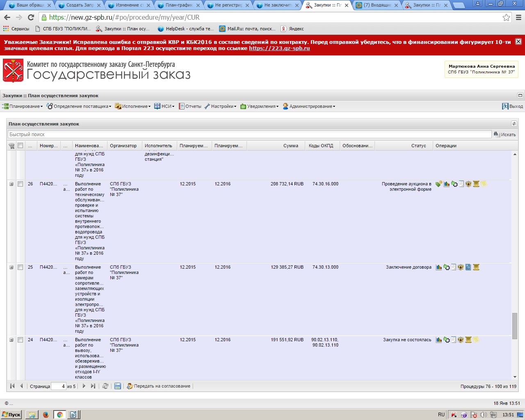Expand row 25 details with the plus icon

(x=11, y=267)
